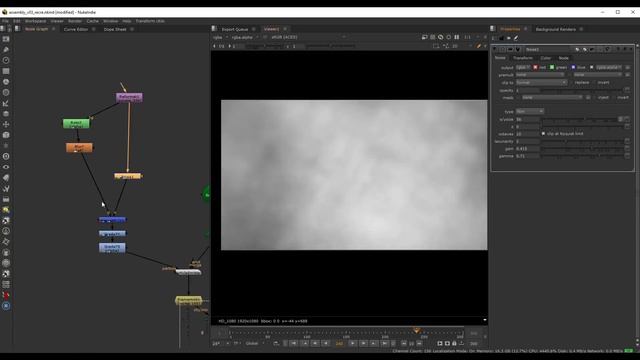Open the Workspace menu
The image size is (640, 360).
coord(36,21)
